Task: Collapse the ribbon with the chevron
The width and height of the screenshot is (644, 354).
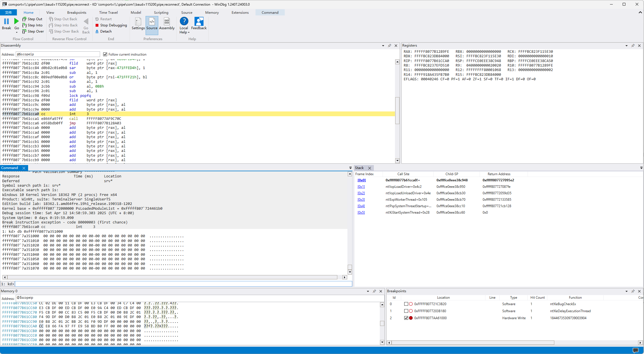Action: [640, 12]
